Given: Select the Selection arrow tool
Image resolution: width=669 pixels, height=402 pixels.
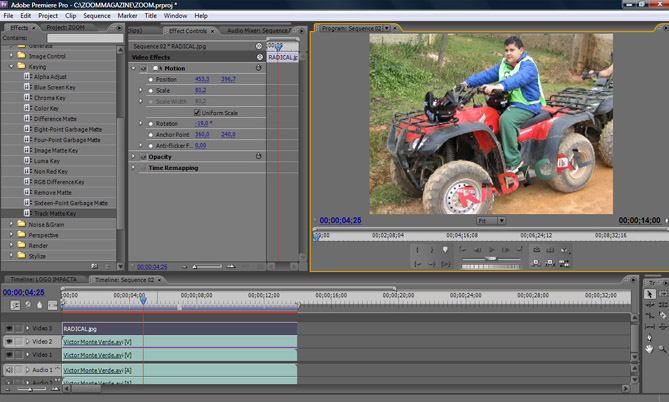Looking at the screenshot, I should click(x=650, y=295).
